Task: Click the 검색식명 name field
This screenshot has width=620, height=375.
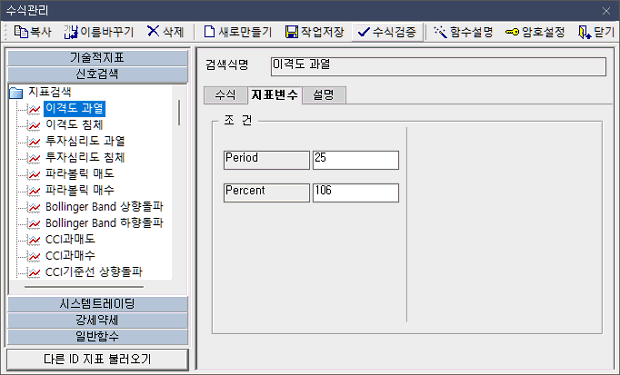Action: pyautogui.click(x=439, y=66)
